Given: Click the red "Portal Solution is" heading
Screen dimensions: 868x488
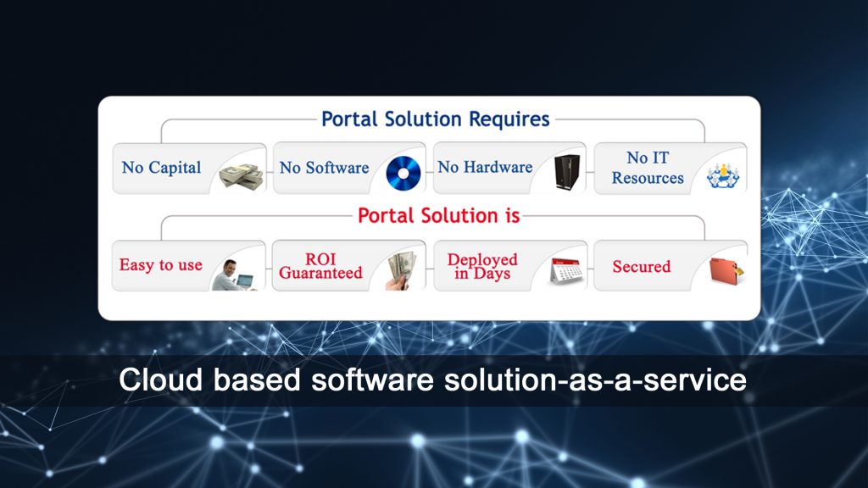Looking at the screenshot, I should [x=438, y=215].
